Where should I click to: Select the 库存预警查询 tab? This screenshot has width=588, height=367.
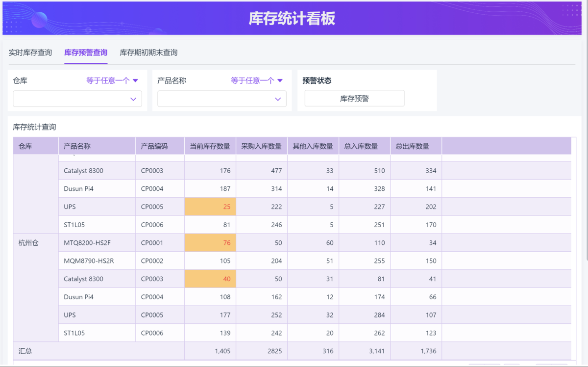pos(86,52)
